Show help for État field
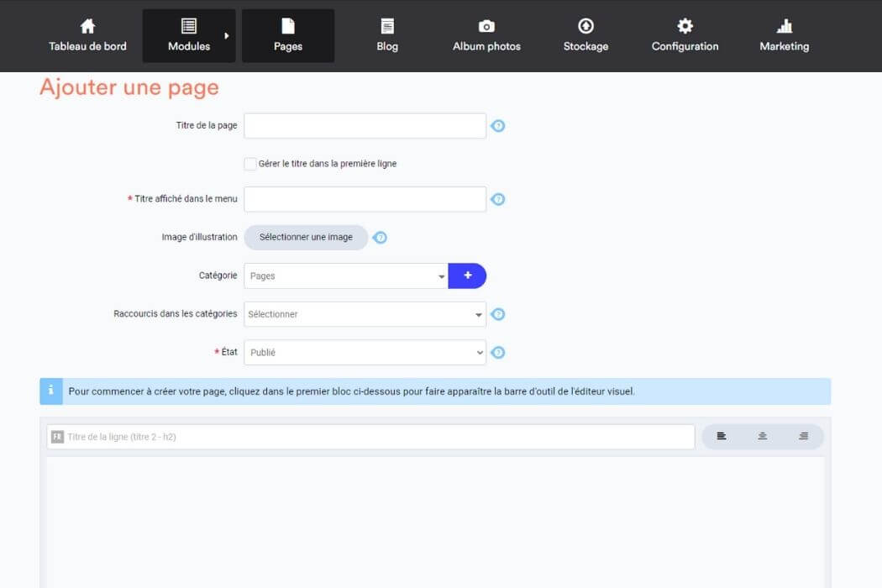Viewport: 882px width, 588px height. [498, 352]
